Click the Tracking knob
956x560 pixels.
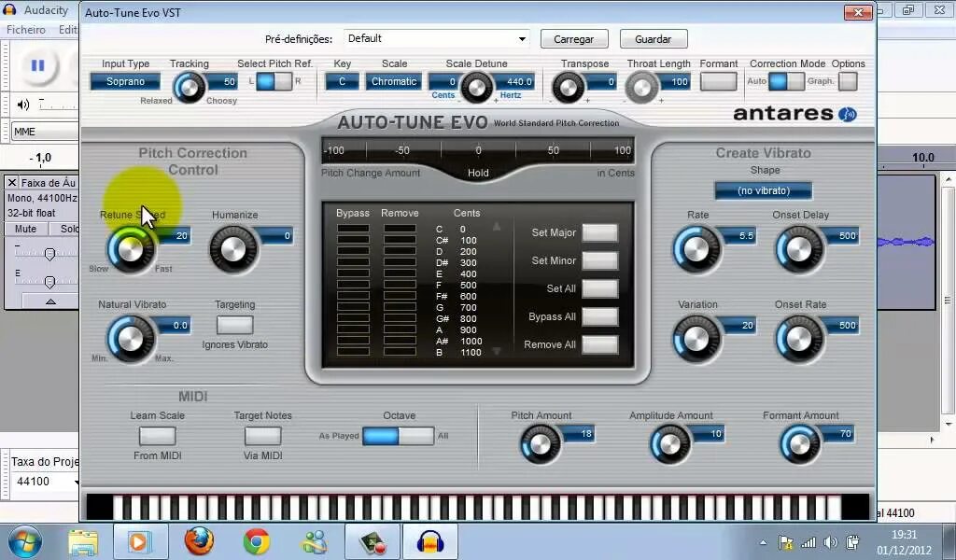coord(190,88)
